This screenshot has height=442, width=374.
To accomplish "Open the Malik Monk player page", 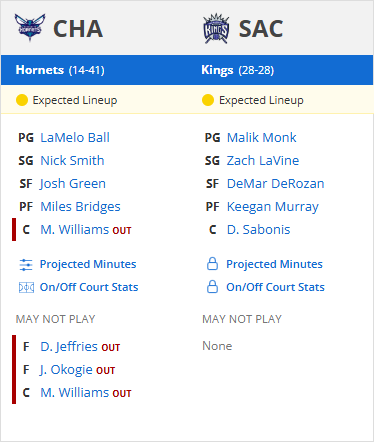I will [262, 138].
